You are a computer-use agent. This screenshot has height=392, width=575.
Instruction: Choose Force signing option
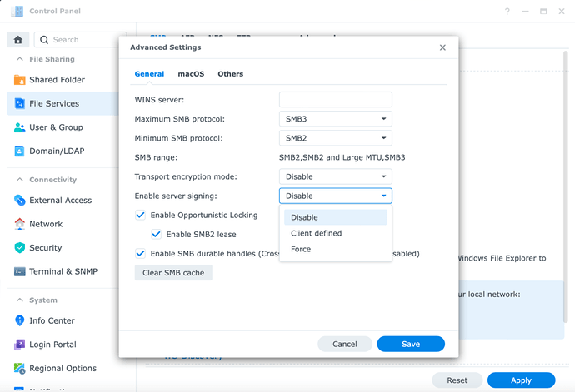(x=336, y=249)
